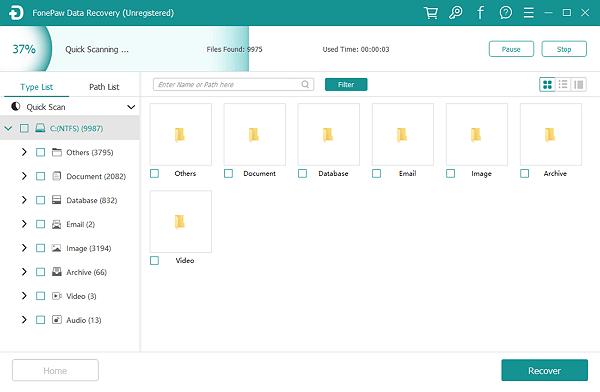Click the key register icon
The image size is (600, 392).
[455, 13]
